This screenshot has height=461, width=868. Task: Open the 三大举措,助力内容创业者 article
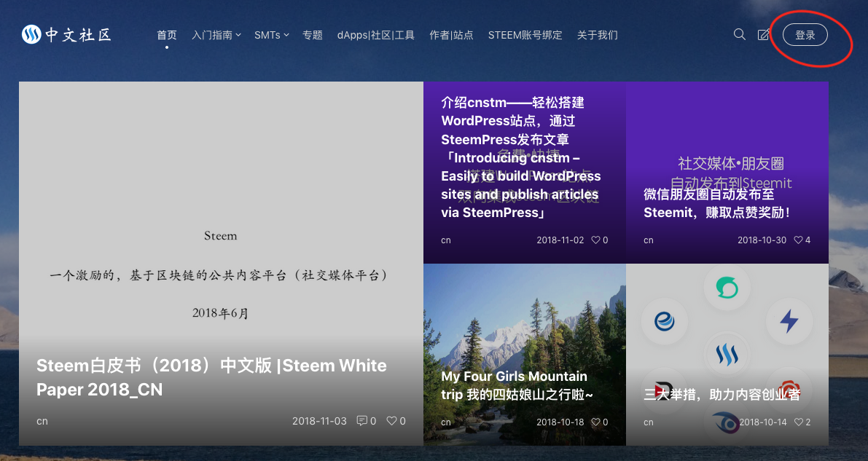722,394
